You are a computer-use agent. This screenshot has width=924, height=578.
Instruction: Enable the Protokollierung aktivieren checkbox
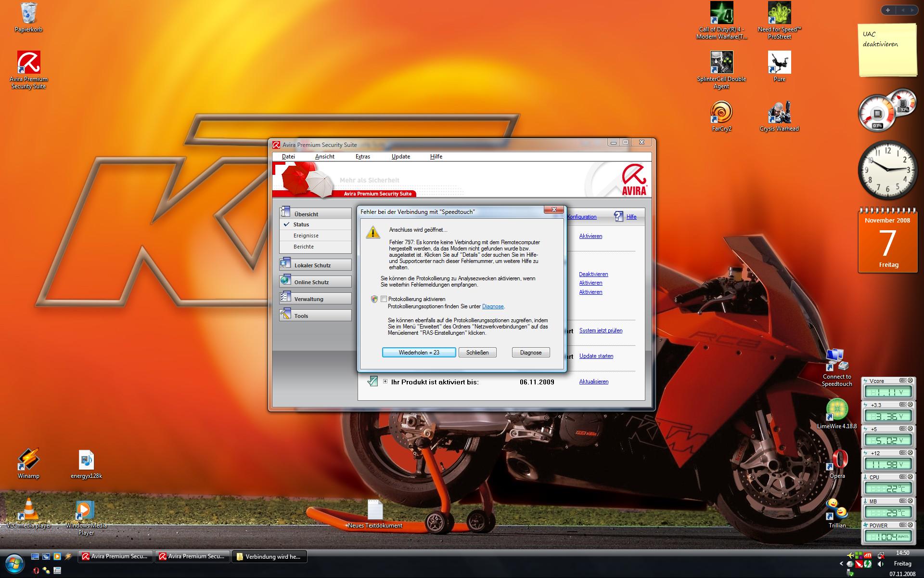384,299
